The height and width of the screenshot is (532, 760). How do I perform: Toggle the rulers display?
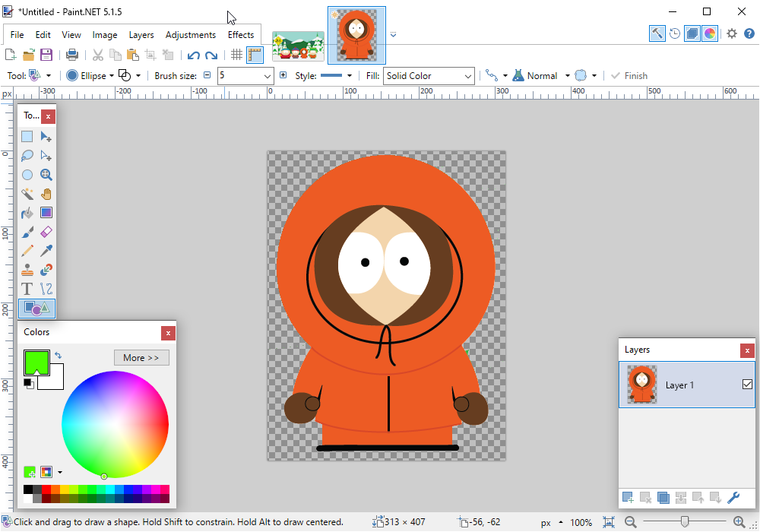click(x=255, y=55)
